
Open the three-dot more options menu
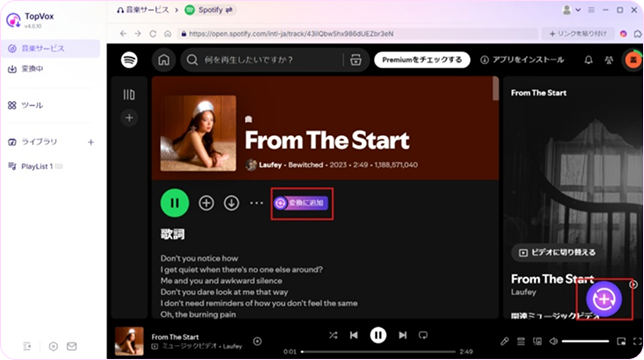click(x=256, y=203)
